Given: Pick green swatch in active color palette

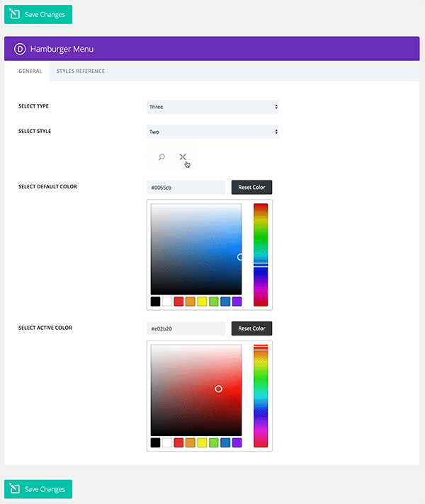Looking at the screenshot, I should (214, 442).
